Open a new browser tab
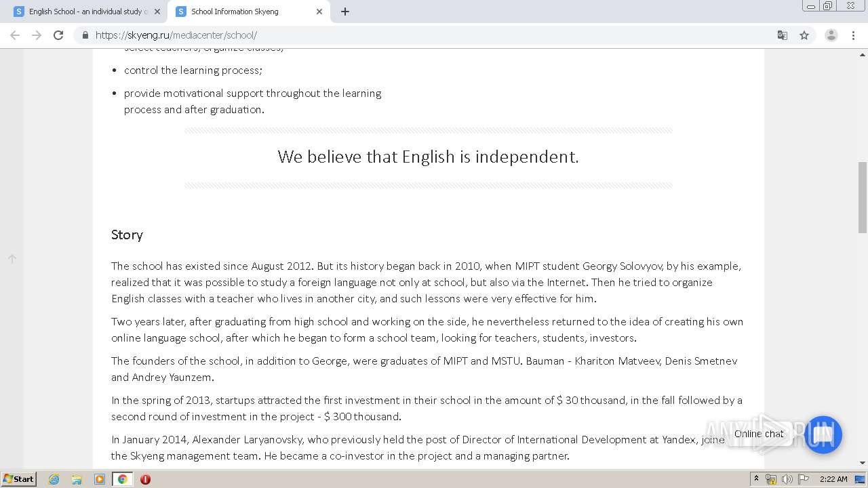 pyautogui.click(x=344, y=12)
